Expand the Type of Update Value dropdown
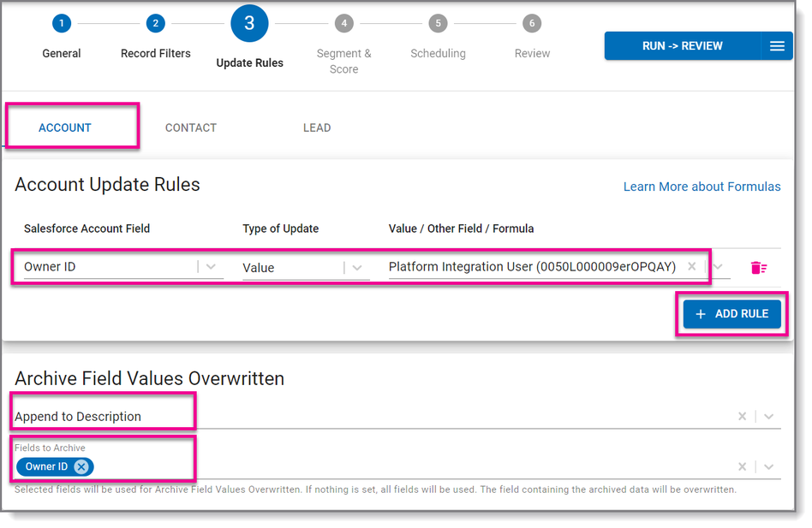 pos(357,268)
